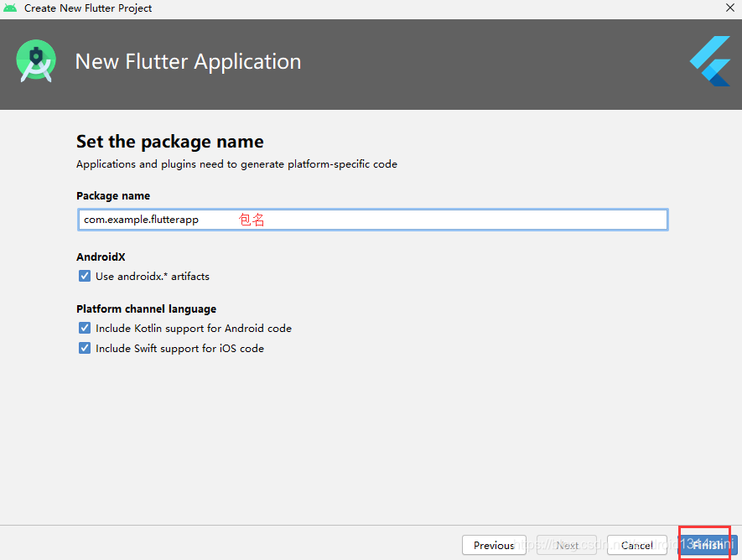The image size is (742, 560).
Task: Click the 'Create New Flutter Project' window title
Action: (x=88, y=8)
